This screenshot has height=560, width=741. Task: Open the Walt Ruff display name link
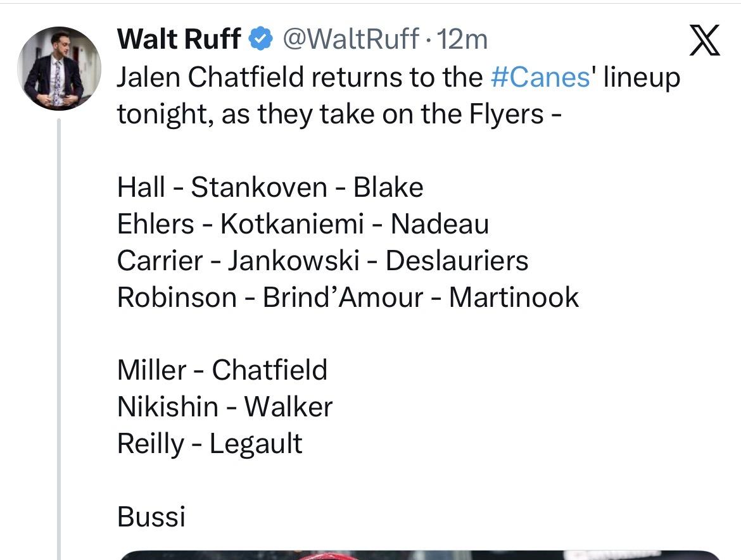(179, 40)
